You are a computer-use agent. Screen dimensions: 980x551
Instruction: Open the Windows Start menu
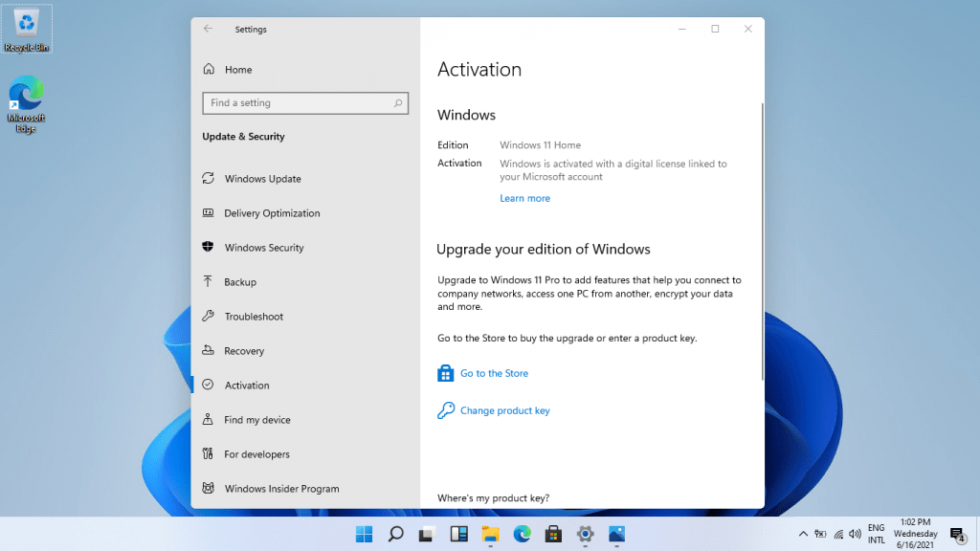click(x=365, y=534)
